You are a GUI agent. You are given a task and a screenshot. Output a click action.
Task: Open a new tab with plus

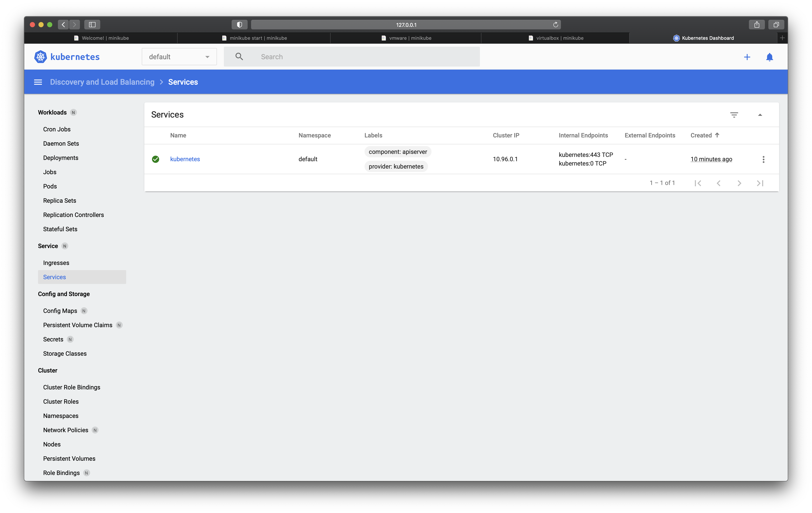(782, 38)
